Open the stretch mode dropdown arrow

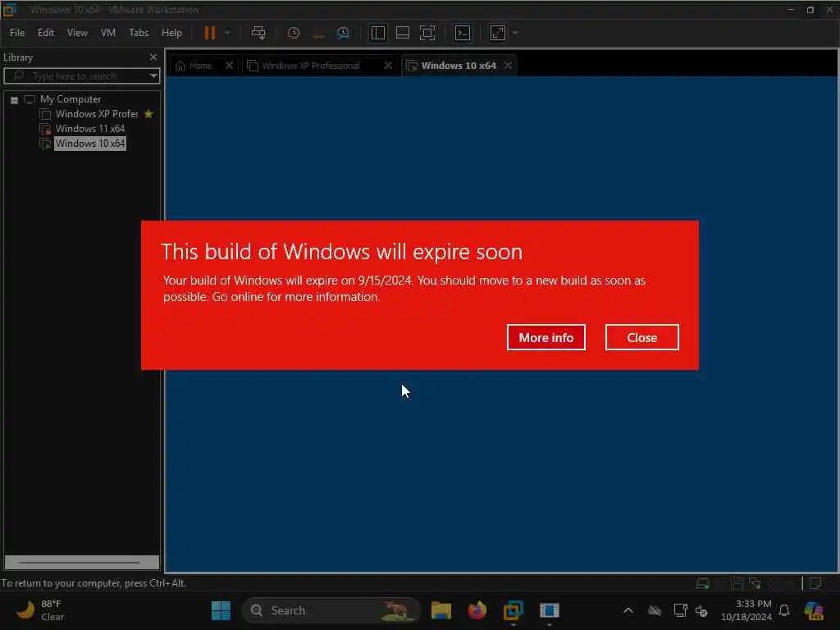pyautogui.click(x=515, y=33)
